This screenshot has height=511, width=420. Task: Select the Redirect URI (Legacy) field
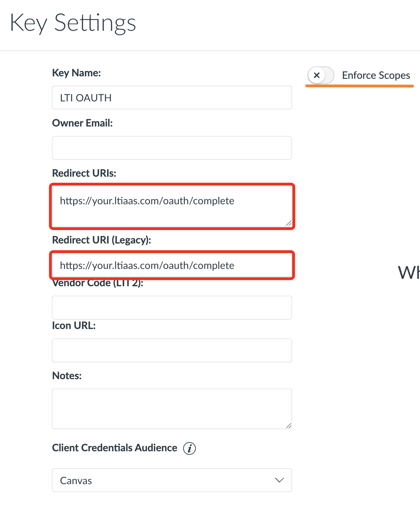[x=172, y=265]
